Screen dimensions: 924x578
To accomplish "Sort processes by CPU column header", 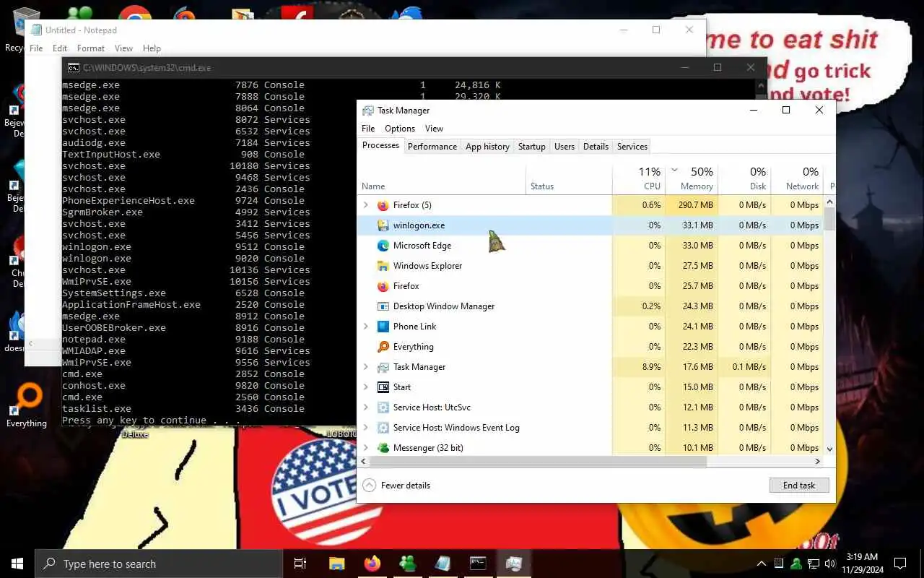I will [x=639, y=178].
